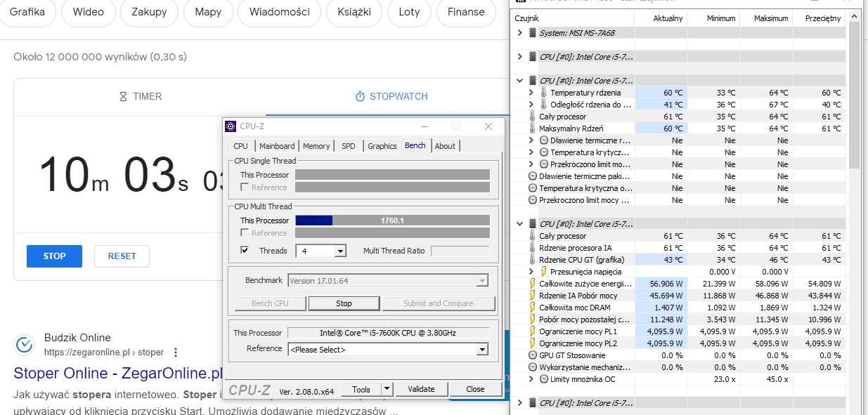
Task: Switch to the CPU tab in CPU-Z
Action: (x=241, y=146)
